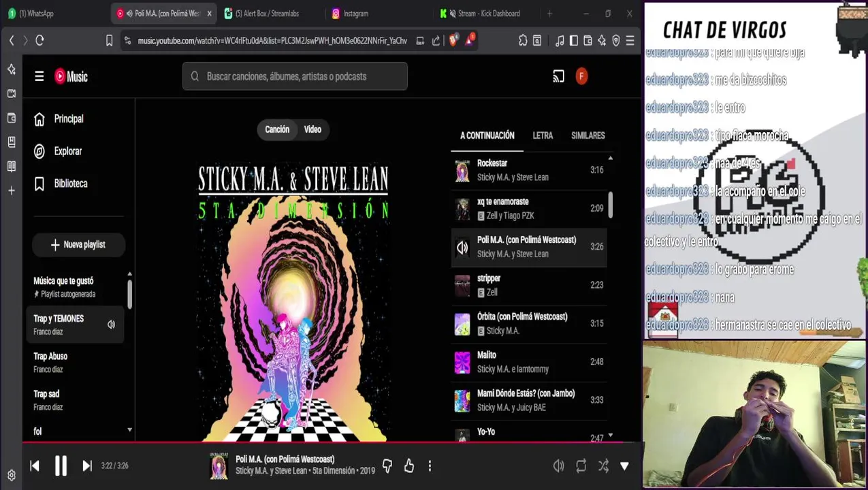Click the playlist sidebar scroll-down arrow

click(x=129, y=430)
